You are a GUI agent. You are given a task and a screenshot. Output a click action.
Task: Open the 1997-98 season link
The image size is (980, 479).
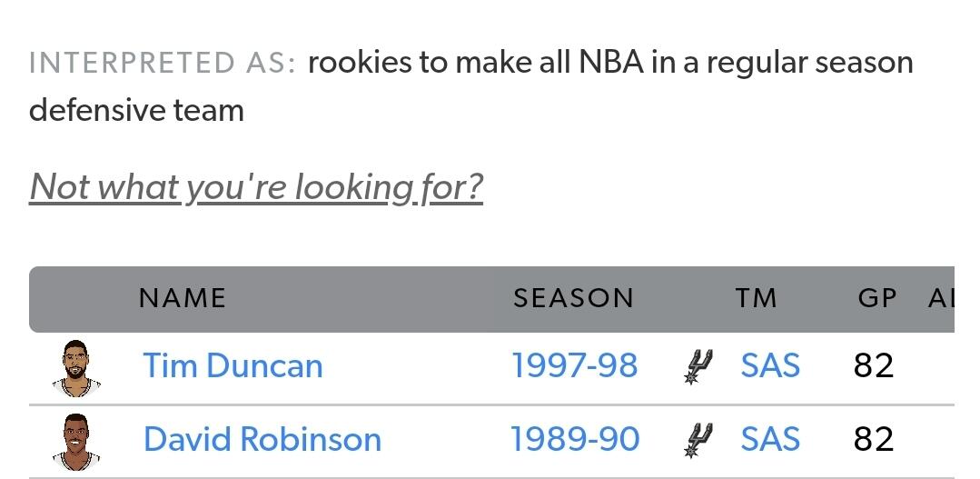point(575,365)
